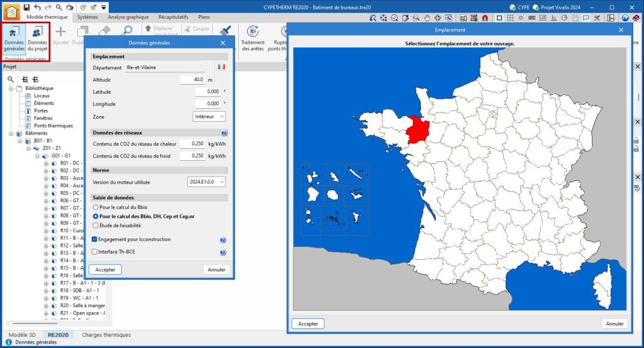Open Version du moteur dropdown 2024.E1.0.0
Image resolution: width=644 pixels, height=348 pixels.
tap(206, 182)
